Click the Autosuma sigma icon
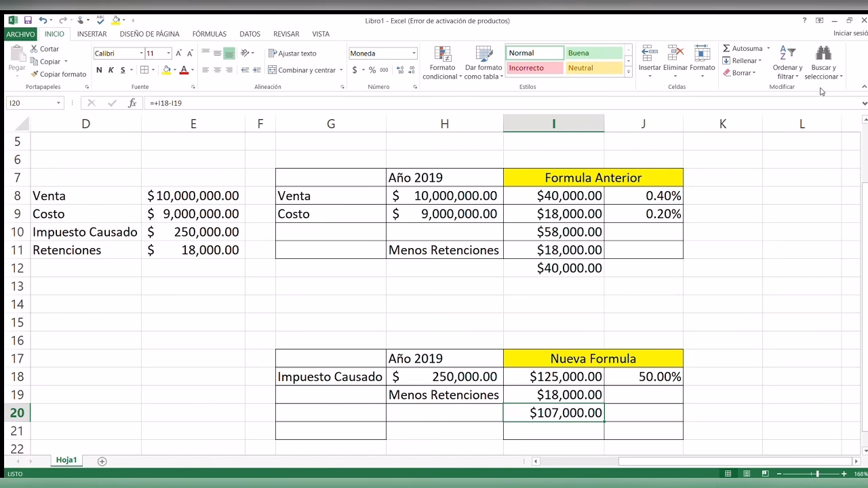868x488 pixels. [726, 48]
